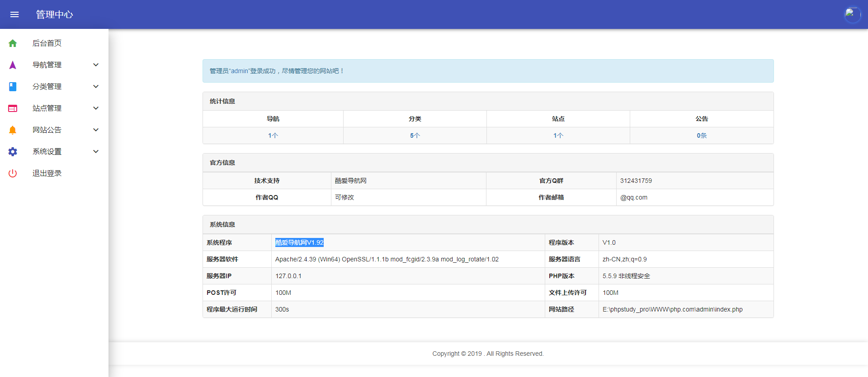Click the red card icon for 站点管理
The image size is (868, 377).
13,108
